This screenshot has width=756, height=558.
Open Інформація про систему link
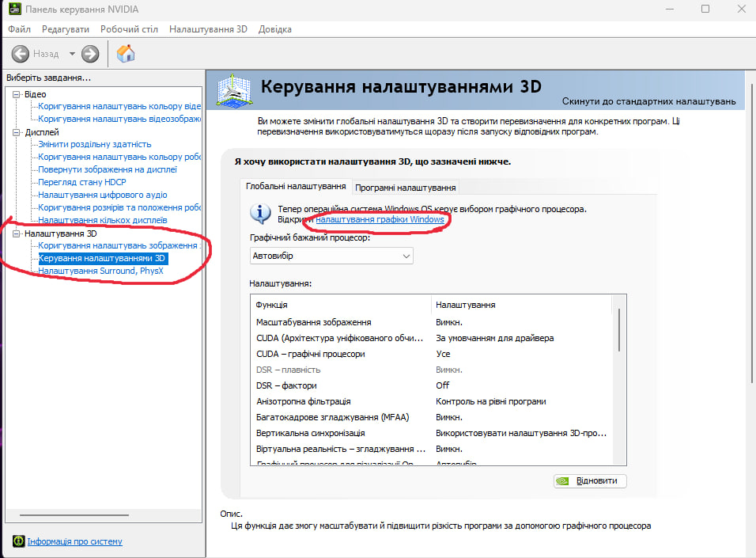coord(75,541)
